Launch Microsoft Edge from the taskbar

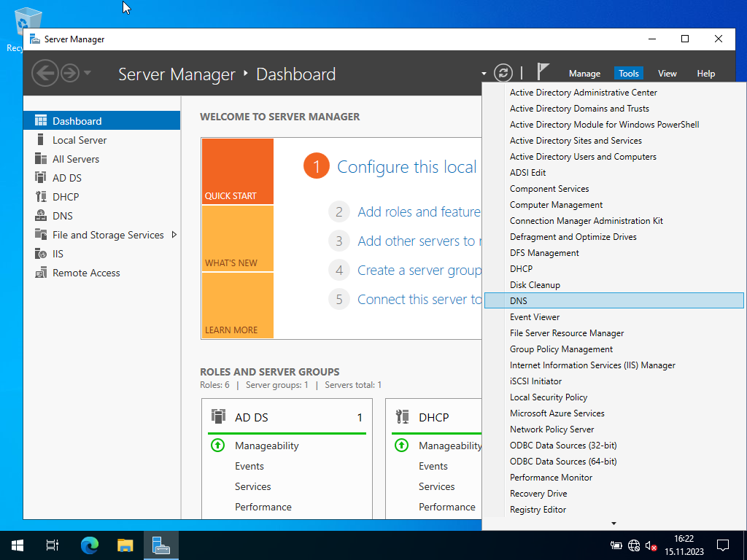[x=90, y=545]
